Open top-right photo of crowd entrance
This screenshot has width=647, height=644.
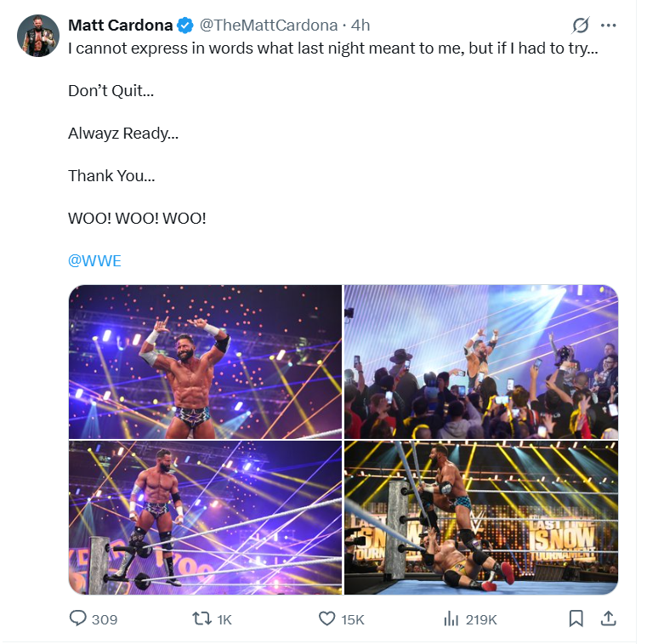(481, 362)
